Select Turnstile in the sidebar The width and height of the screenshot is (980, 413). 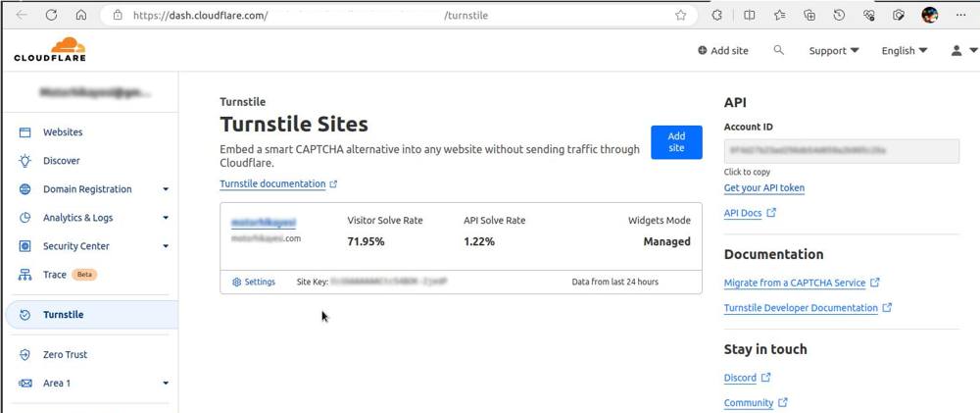63,315
